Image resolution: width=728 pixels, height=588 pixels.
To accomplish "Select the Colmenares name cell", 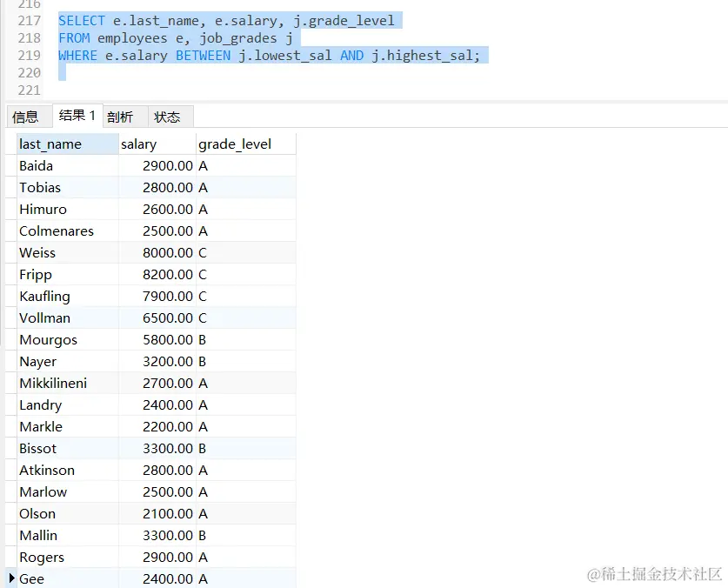I will [67, 231].
